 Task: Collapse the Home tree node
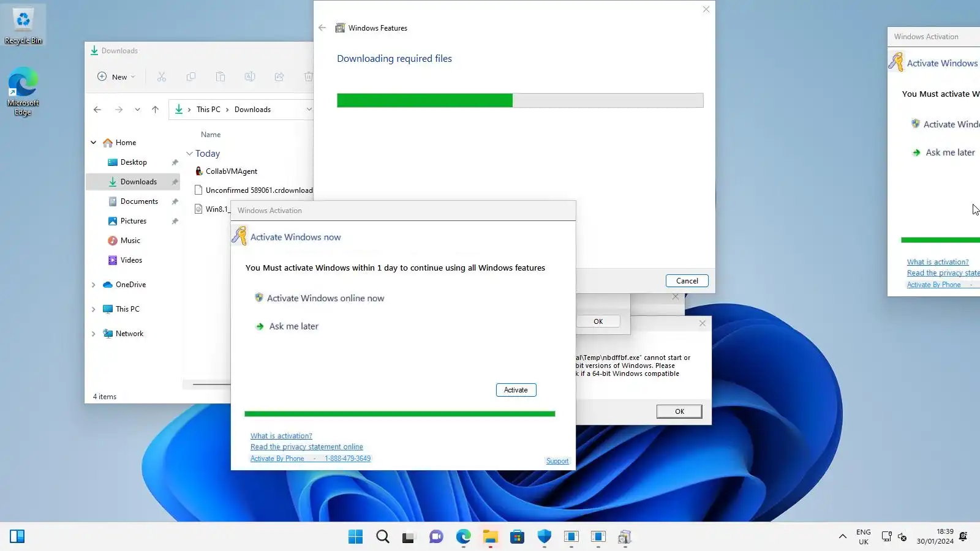pos(94,143)
